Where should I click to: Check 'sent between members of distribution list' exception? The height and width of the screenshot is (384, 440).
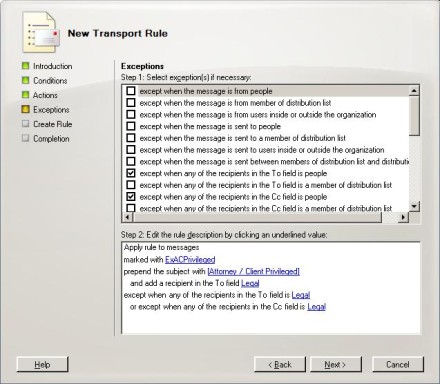(131, 161)
